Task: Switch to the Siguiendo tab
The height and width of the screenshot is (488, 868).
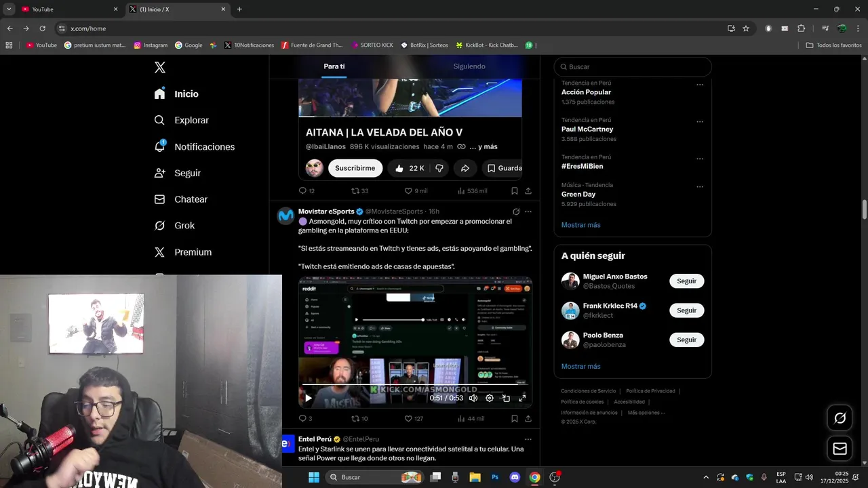Action: click(x=469, y=66)
